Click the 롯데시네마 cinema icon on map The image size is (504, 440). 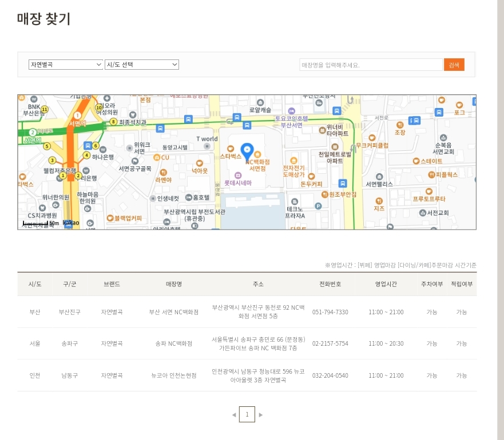point(238,175)
